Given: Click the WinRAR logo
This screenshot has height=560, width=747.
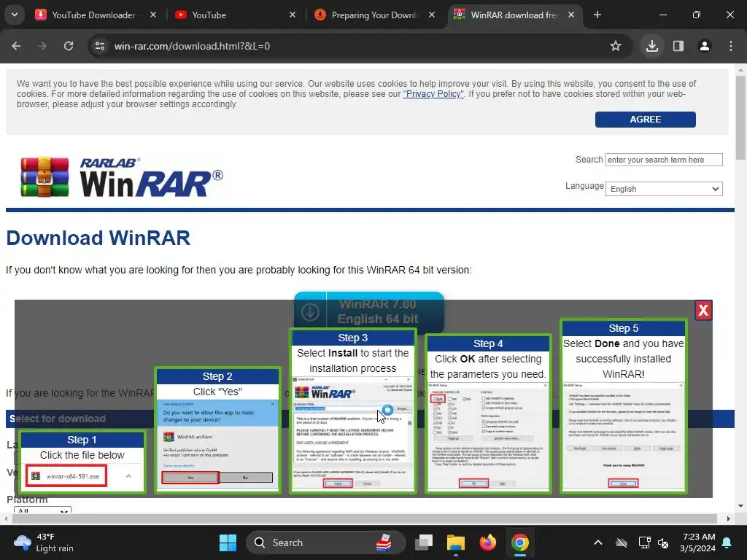Looking at the screenshot, I should point(122,177).
